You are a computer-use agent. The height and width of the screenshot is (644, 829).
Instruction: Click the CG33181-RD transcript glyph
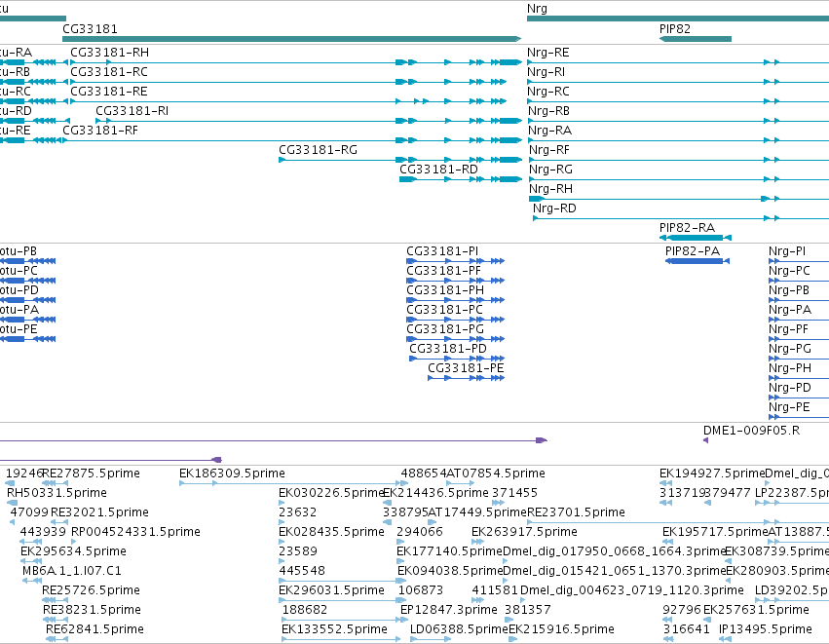pos(461,180)
